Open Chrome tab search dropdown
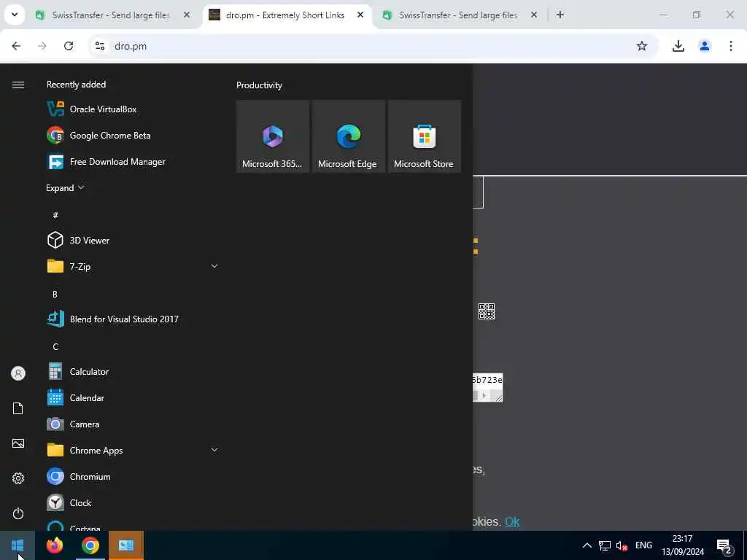Viewport: 747px width, 560px height. pos(15,15)
